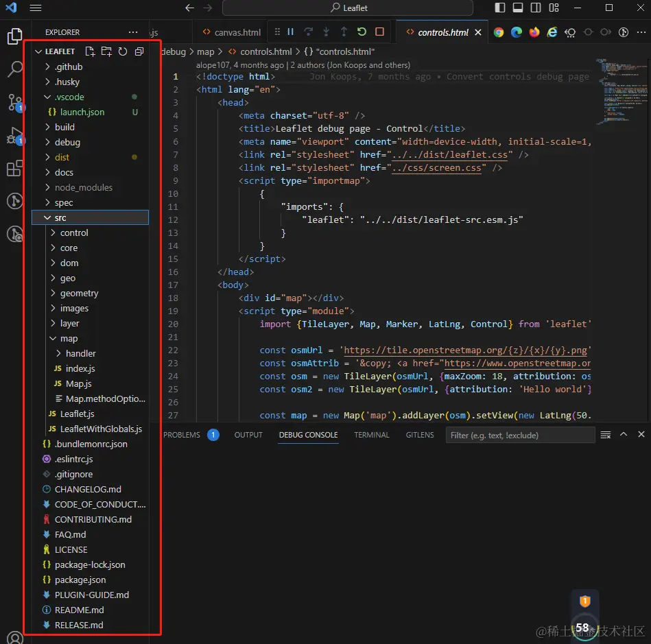Open package.json file

(x=90, y=580)
